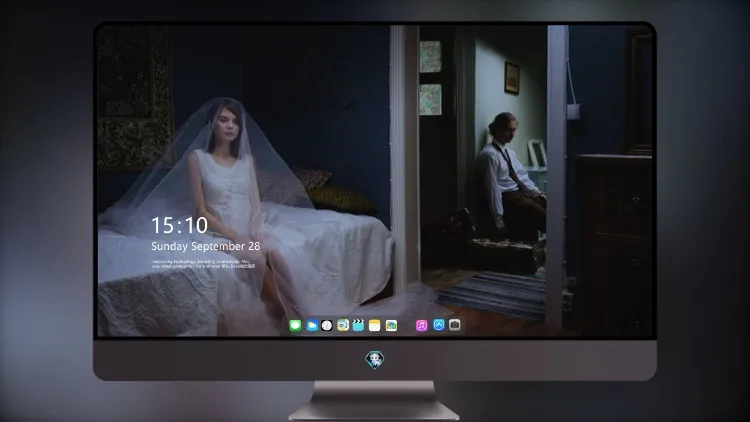The width and height of the screenshot is (750, 422).
Task: Open the Clock app in dock
Action: point(327,326)
